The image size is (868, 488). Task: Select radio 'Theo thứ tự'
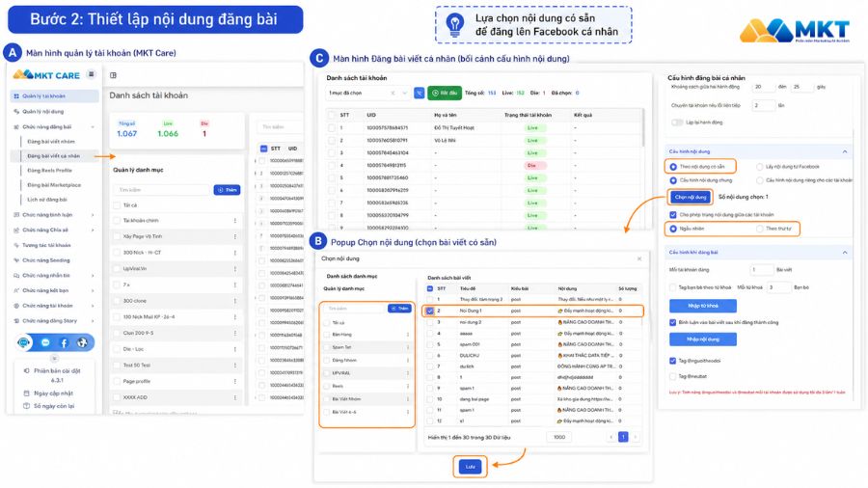tap(760, 229)
